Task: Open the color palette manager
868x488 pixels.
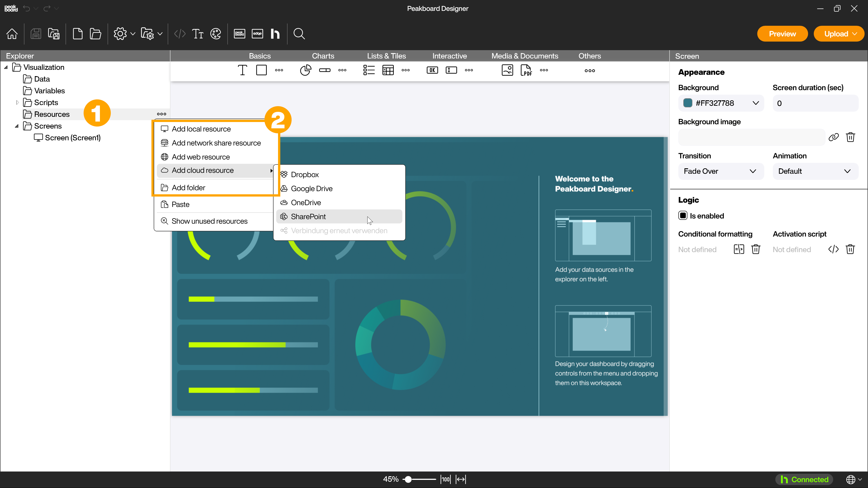Action: (x=216, y=34)
